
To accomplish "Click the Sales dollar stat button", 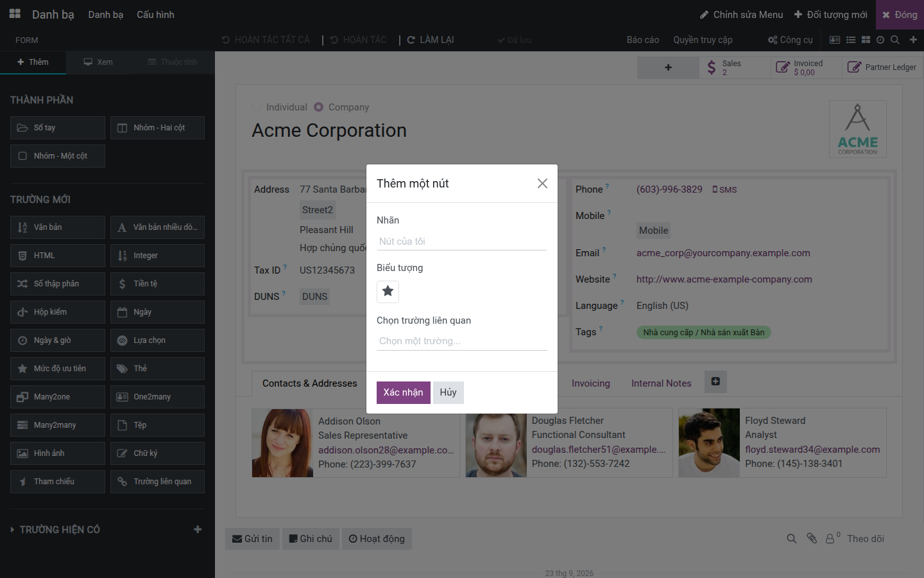I will (x=735, y=67).
